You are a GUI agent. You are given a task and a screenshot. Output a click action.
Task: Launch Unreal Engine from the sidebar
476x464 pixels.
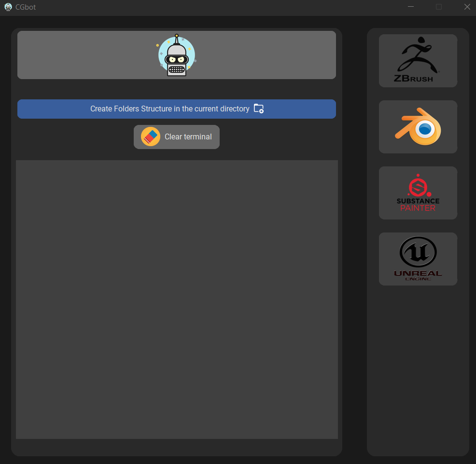[x=418, y=259]
